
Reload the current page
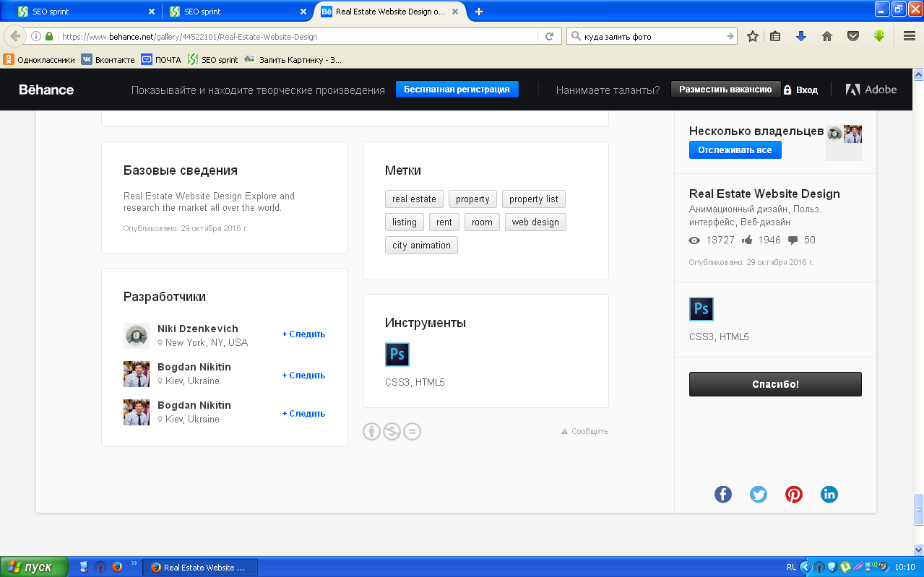(549, 36)
